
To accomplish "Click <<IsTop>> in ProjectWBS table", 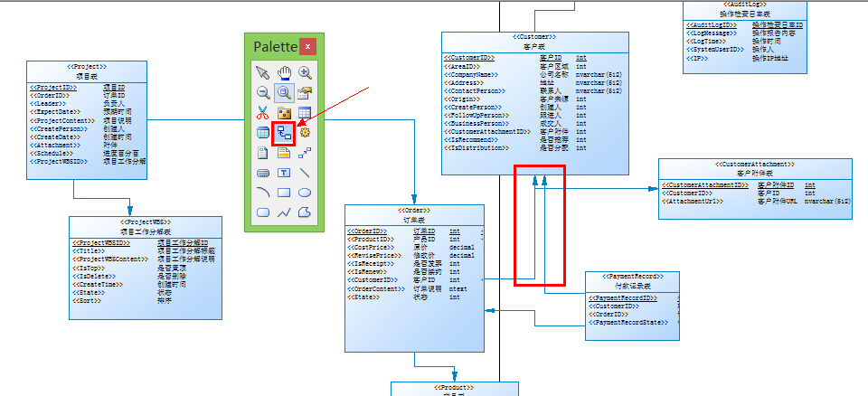I will (88, 268).
